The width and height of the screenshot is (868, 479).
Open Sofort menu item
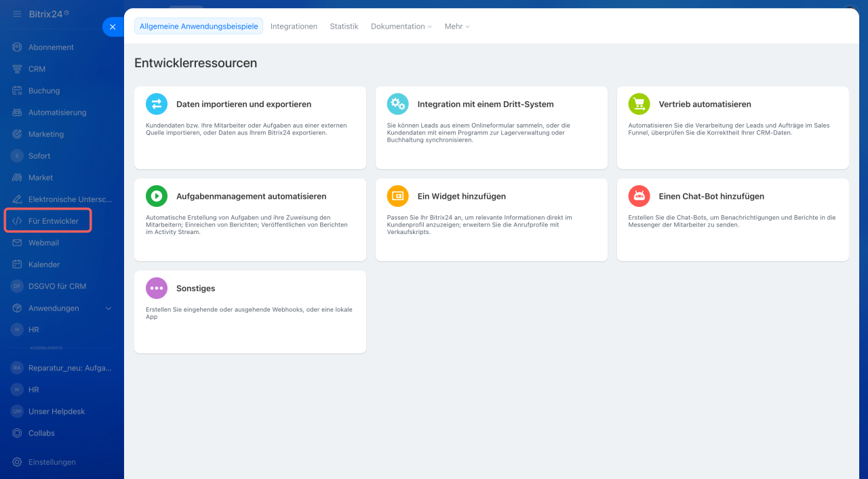pos(39,156)
